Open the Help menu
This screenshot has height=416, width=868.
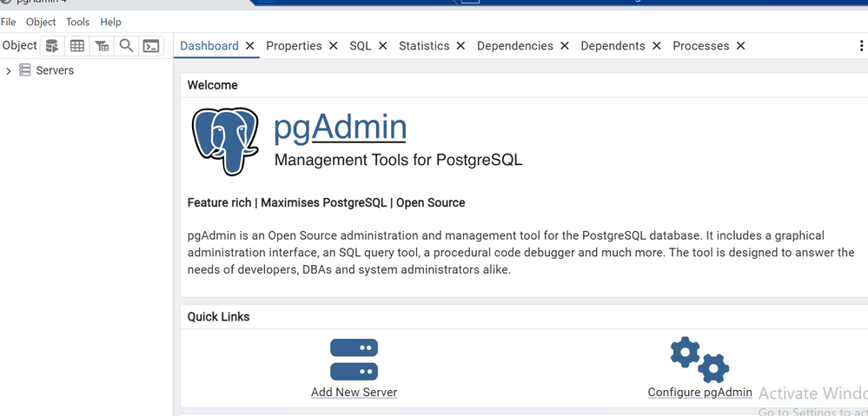(x=110, y=22)
